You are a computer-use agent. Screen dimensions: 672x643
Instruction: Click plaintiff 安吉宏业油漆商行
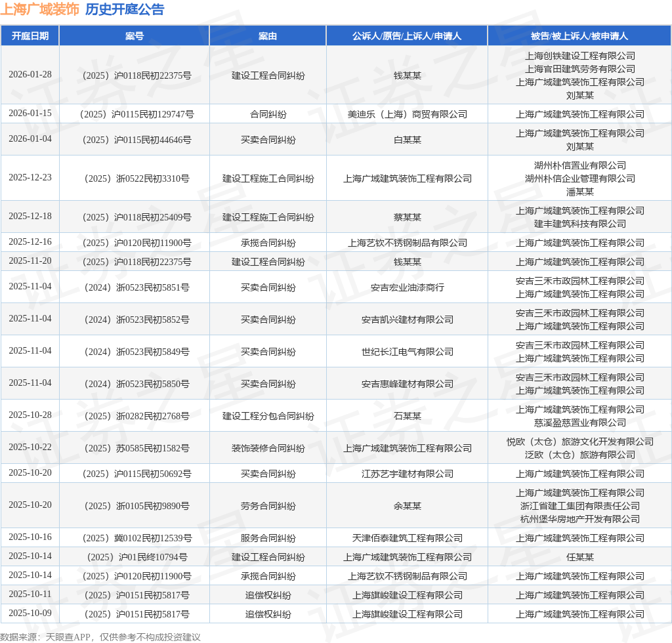[407, 288]
